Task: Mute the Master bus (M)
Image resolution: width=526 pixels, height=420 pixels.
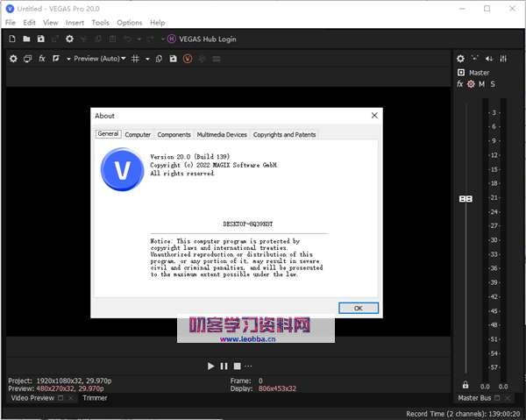Action: click(x=481, y=84)
